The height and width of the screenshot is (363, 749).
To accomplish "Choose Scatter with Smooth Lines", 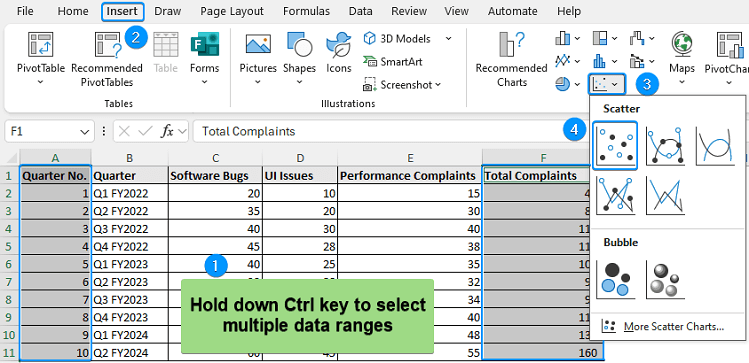I will point(715,146).
